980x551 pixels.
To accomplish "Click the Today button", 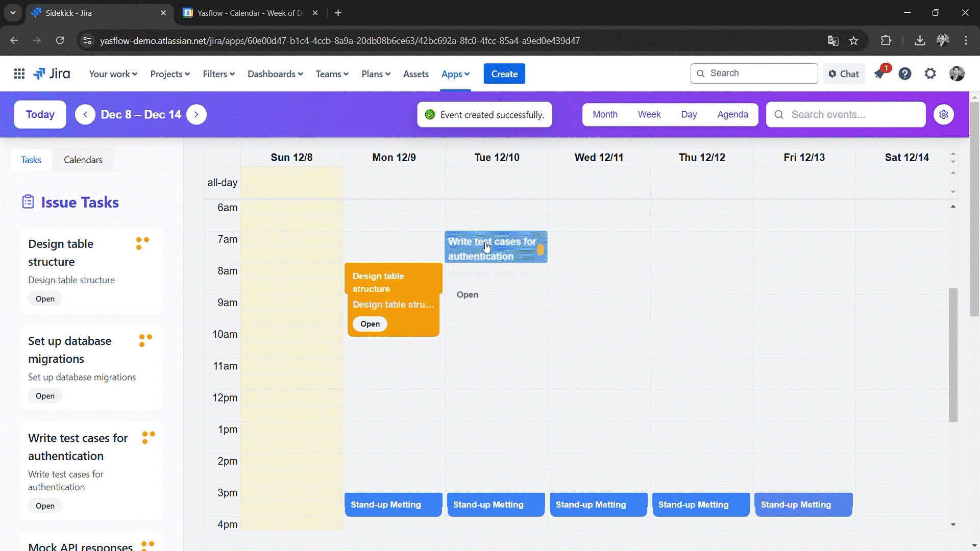I will tap(40, 115).
